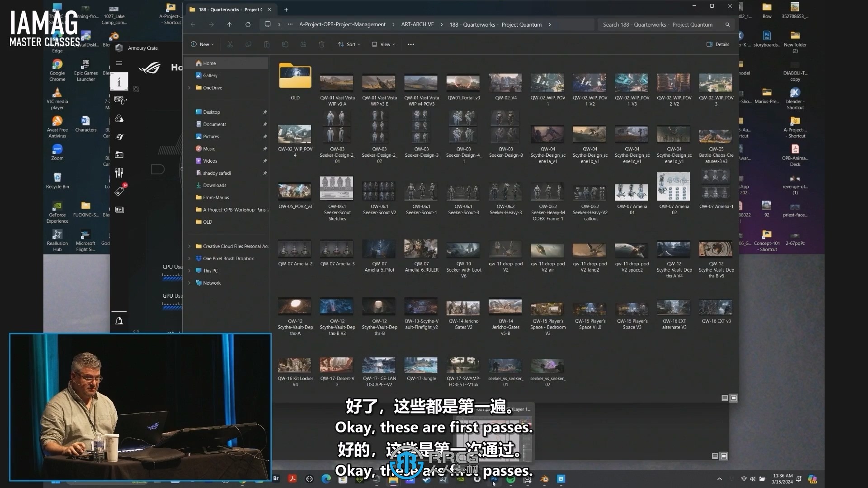
Task: Open Armoury Crate hamburger menu
Action: pos(119,63)
